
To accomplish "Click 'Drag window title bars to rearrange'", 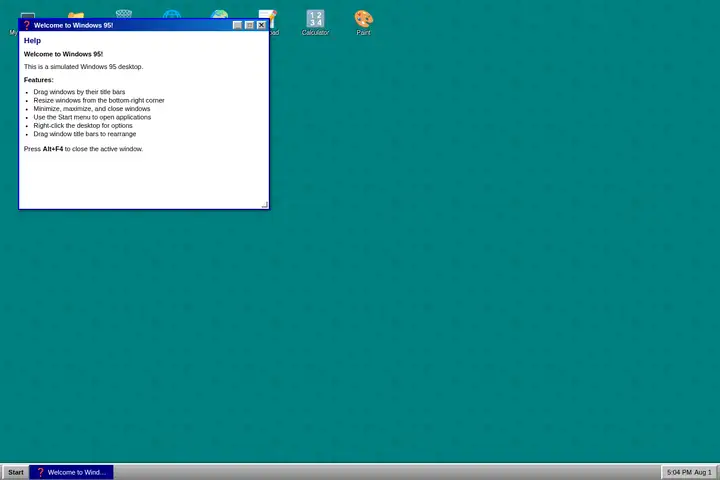I will 85,134.
